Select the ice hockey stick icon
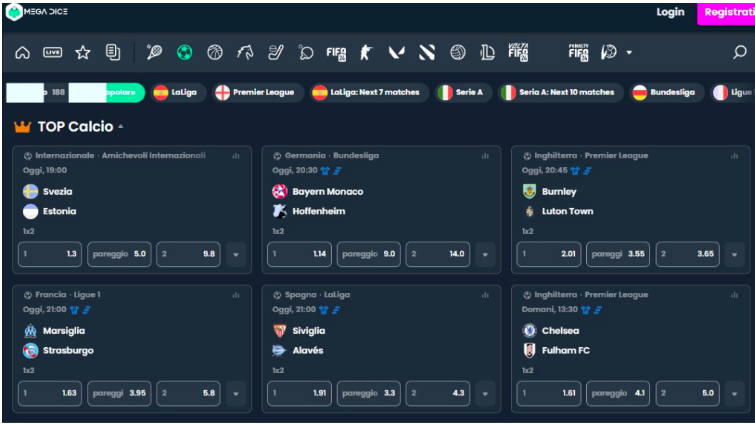755x424 pixels. (x=275, y=52)
